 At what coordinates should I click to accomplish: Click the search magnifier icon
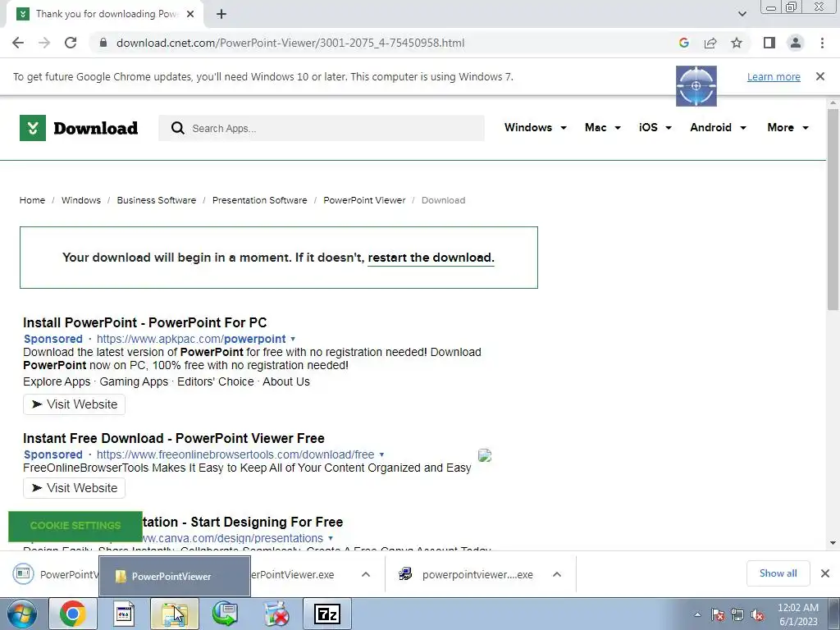[x=177, y=128]
